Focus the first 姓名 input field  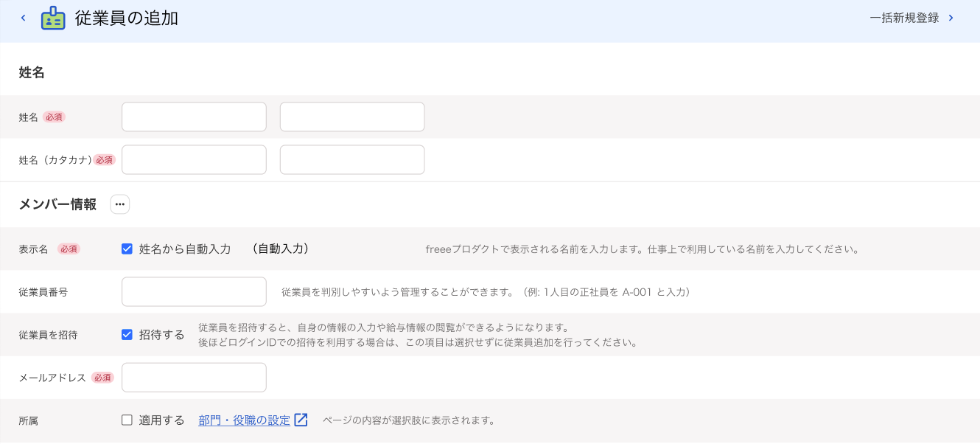pyautogui.click(x=194, y=117)
